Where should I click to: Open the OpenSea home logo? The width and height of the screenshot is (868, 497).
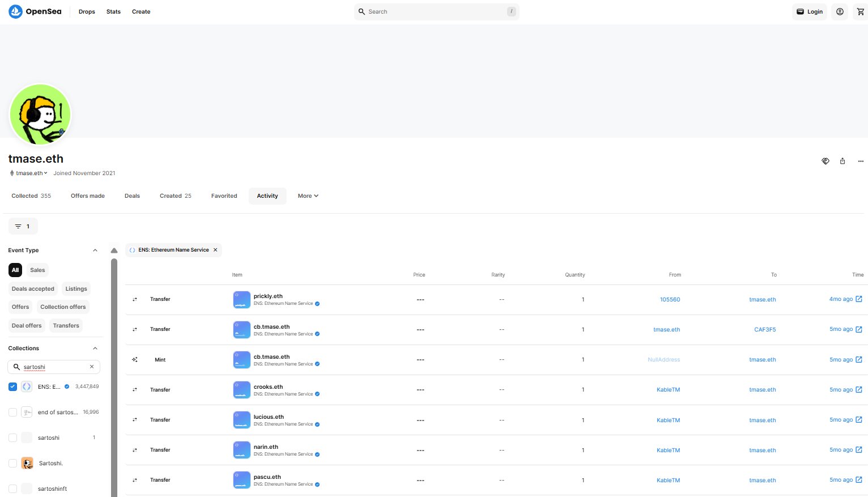point(35,11)
